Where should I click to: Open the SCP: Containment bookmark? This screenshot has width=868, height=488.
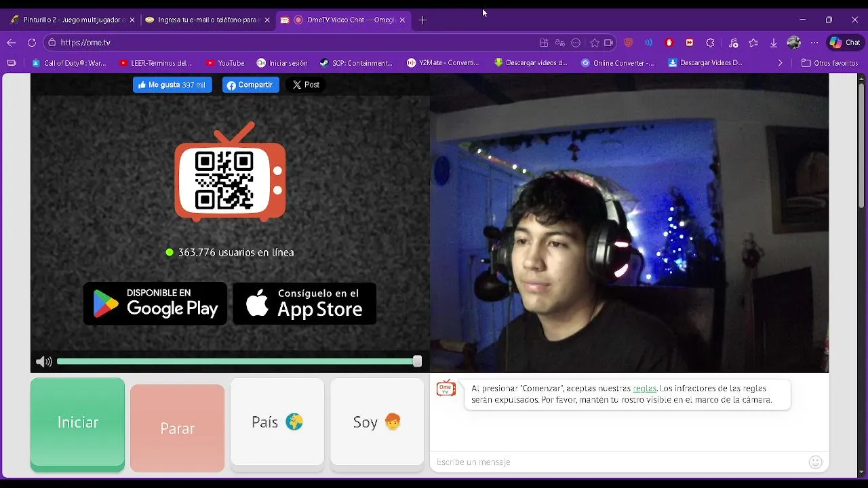point(356,63)
